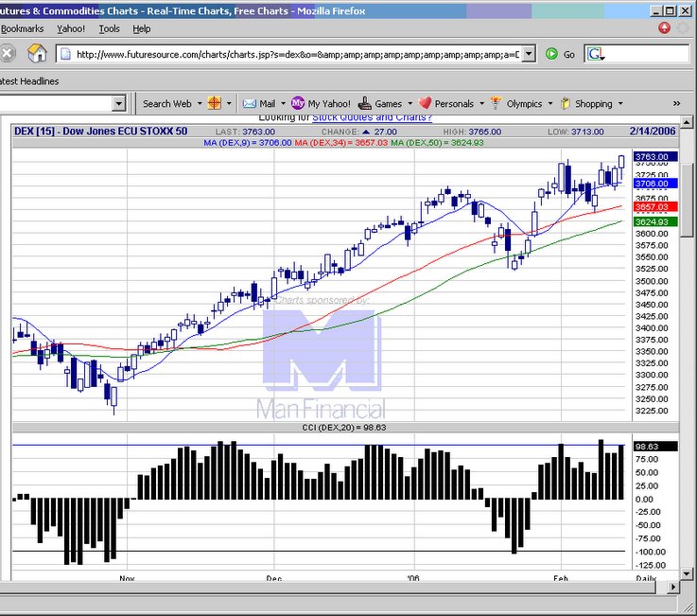The height and width of the screenshot is (616, 697).
Task: Click the 3500.00 price axis label
Action: [652, 281]
